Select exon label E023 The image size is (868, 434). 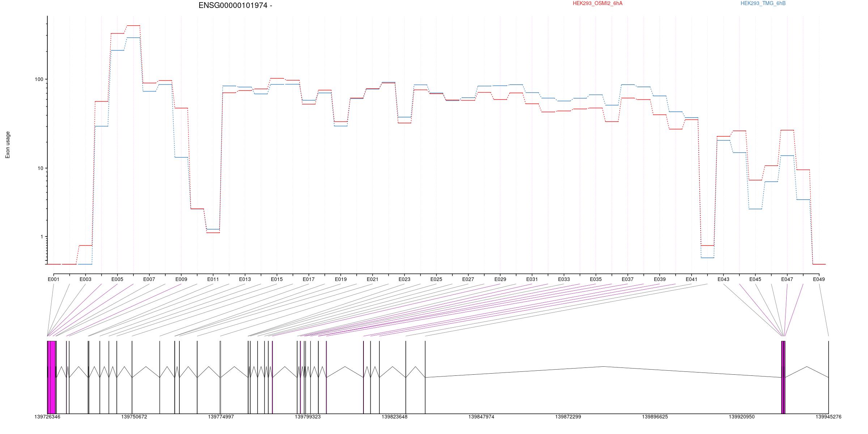404,279
